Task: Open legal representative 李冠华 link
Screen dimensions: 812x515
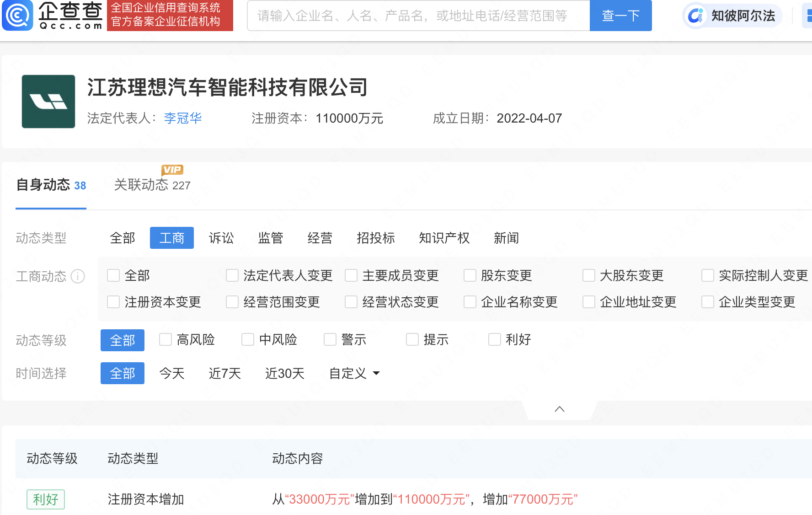Action: 182,118
